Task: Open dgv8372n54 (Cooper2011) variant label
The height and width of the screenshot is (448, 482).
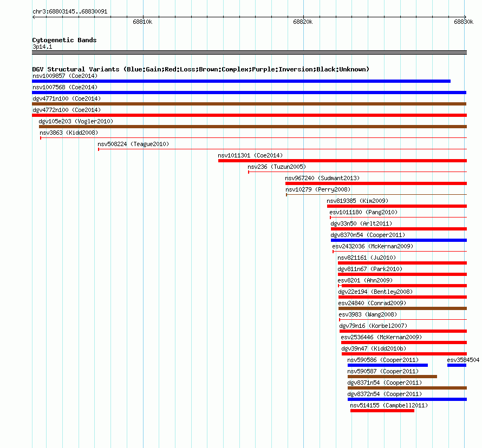Action: click(385, 394)
